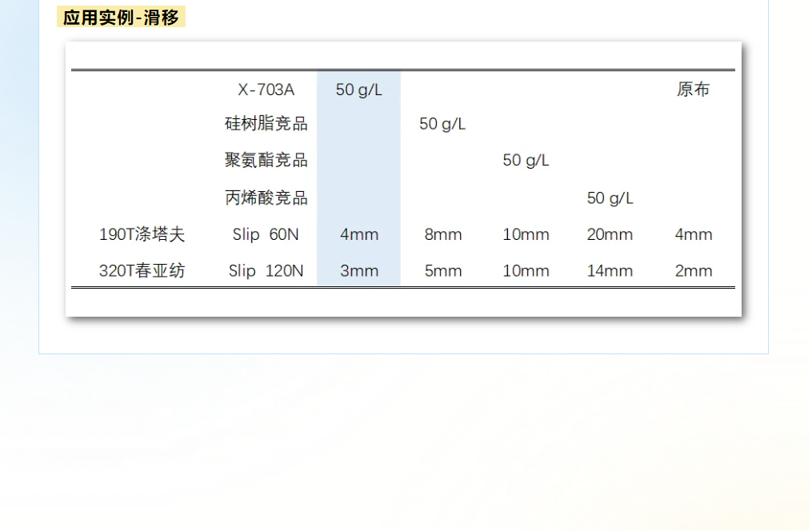This screenshot has height=531, width=812.
Task: Click the 3mm value in highlighted column
Action: 358,270
